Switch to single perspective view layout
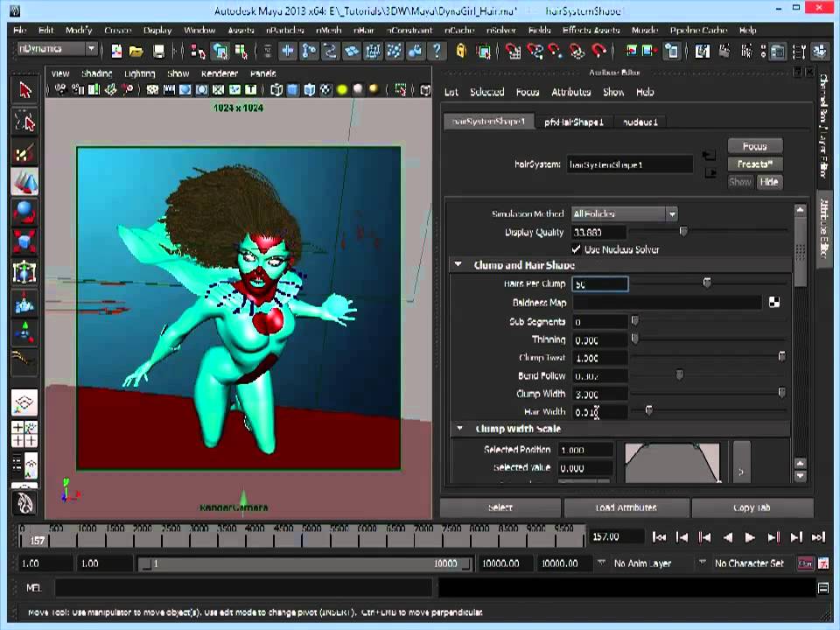The width and height of the screenshot is (840, 630). point(24,402)
